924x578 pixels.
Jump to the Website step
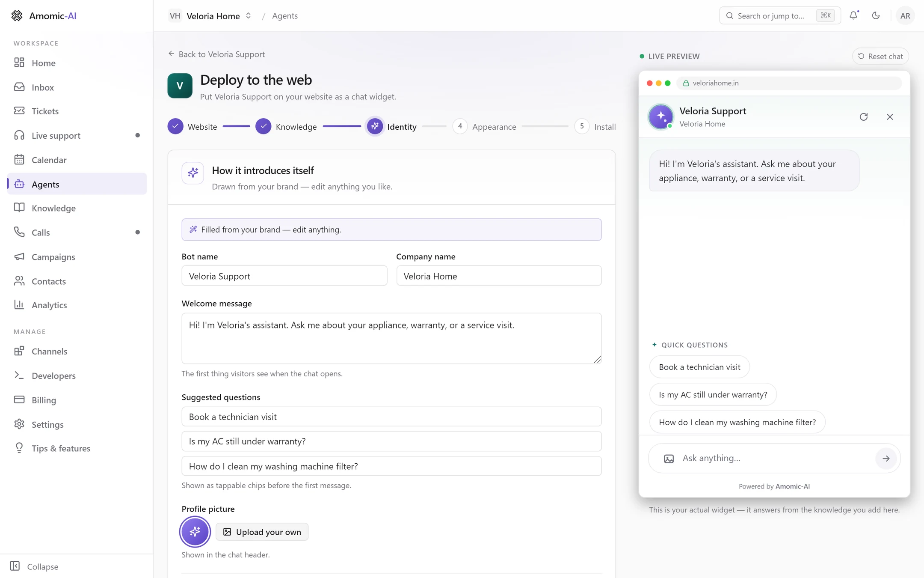pos(192,127)
